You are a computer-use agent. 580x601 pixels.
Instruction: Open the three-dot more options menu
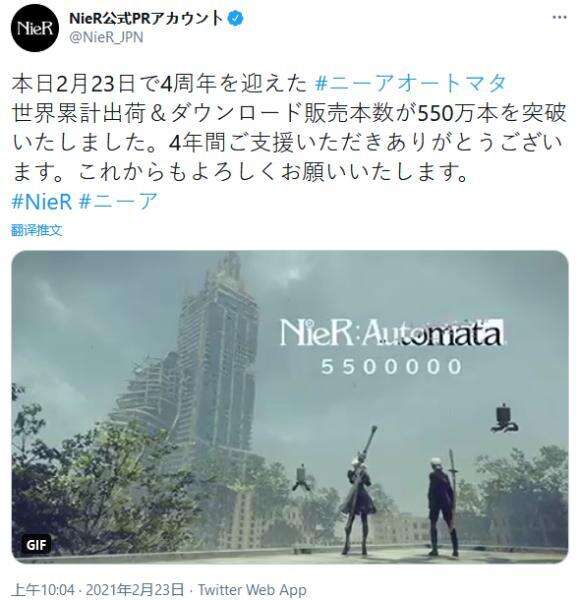[559, 17]
